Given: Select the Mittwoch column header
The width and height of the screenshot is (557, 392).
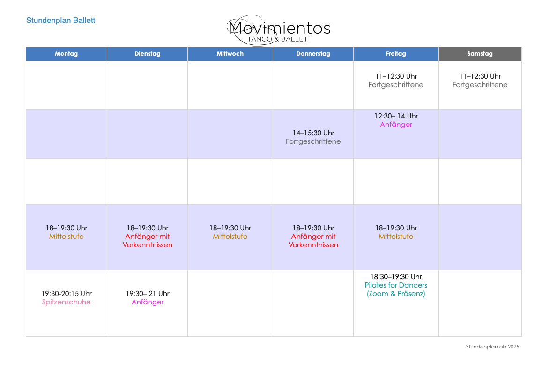Looking at the screenshot, I should point(230,54).
